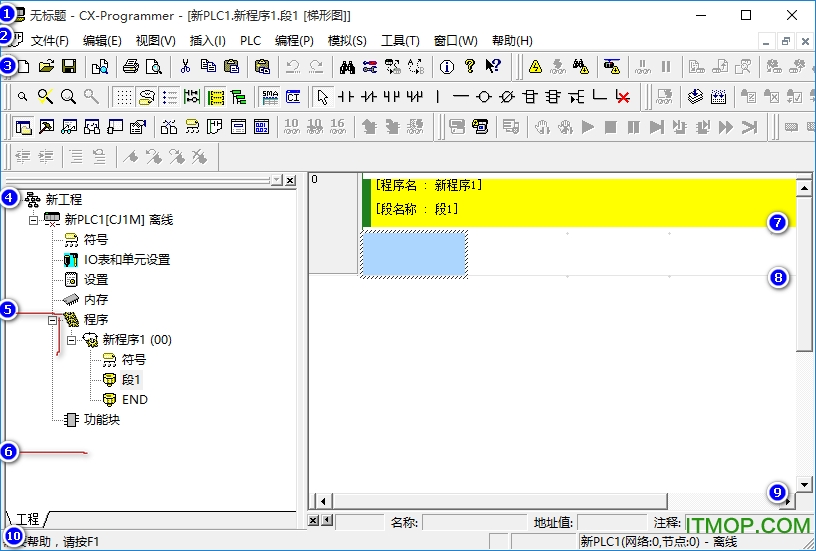Screen dimensions: 816x551
Task: Select the END section in the tree
Action: [135, 400]
